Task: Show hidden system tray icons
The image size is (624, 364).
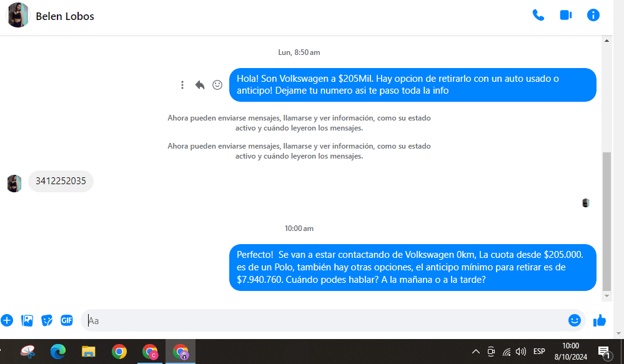Action: (475, 352)
